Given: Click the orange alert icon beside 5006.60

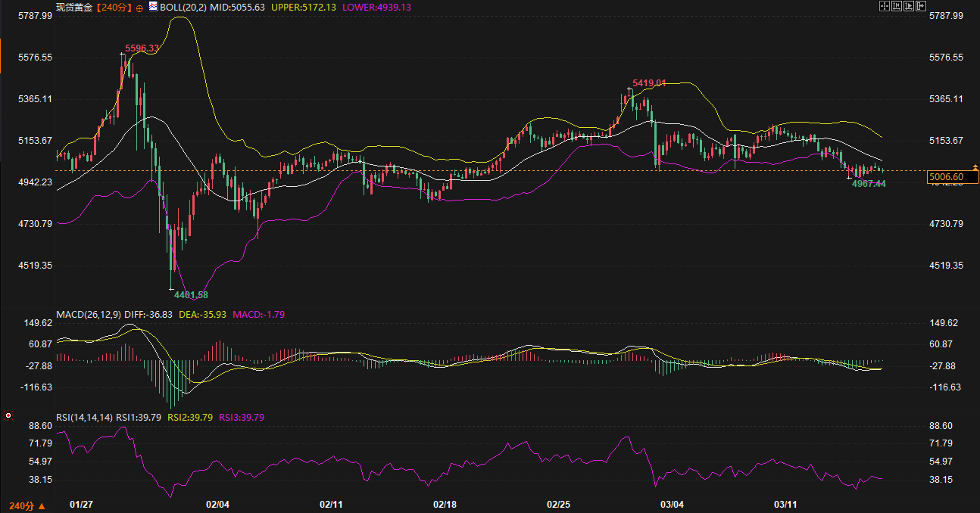Looking at the screenshot, I should pos(975,167).
